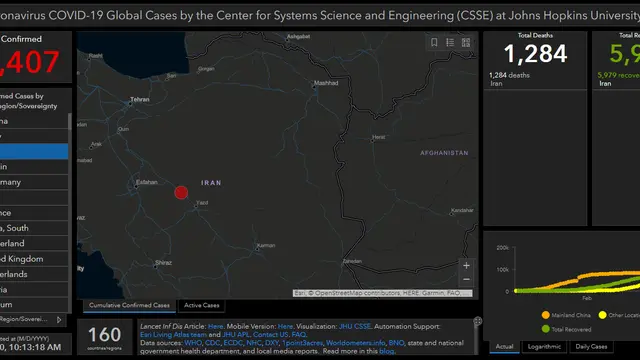Viewport: 640px width, 360px height.
Task: Click the Mainland China orange legend dot
Action: tap(545, 315)
